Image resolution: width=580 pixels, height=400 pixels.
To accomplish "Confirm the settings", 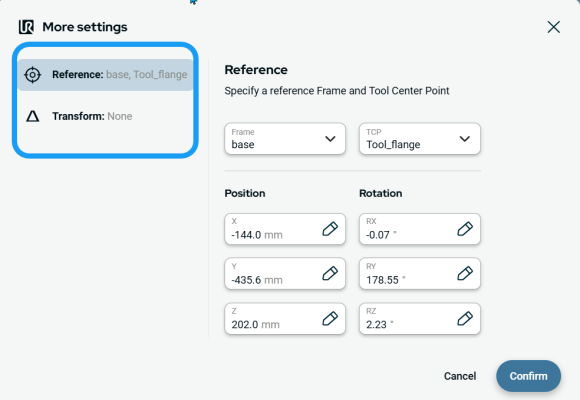I will point(528,376).
